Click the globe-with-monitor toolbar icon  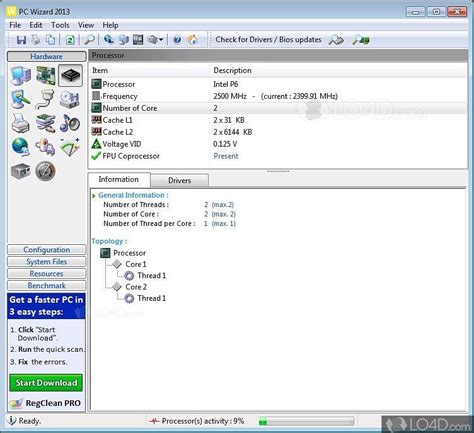(109, 40)
